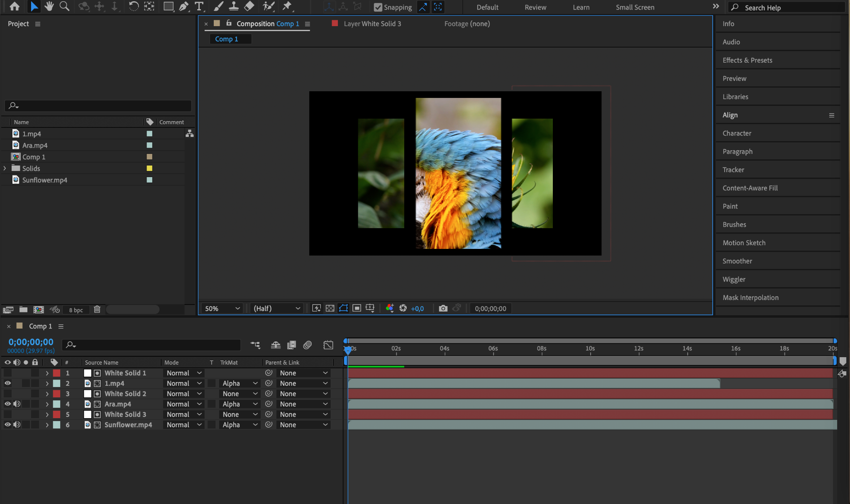Choose the Type tool

pyautogui.click(x=199, y=6)
